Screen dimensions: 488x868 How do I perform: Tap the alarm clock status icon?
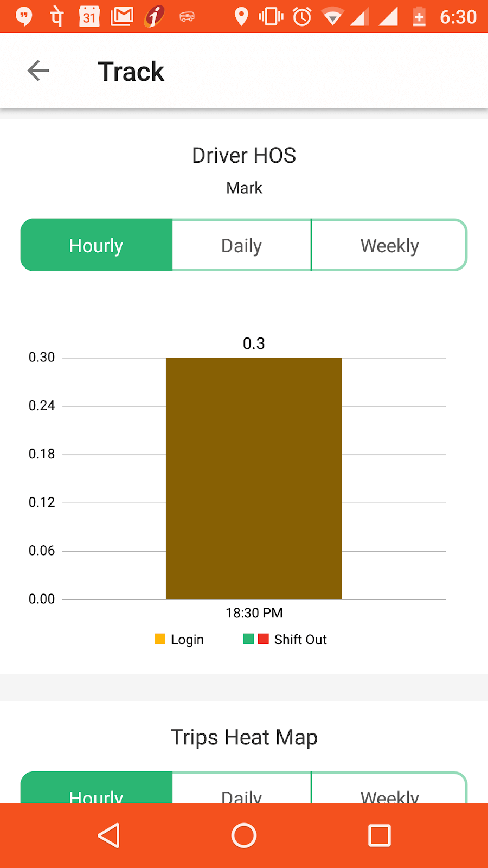(x=302, y=16)
